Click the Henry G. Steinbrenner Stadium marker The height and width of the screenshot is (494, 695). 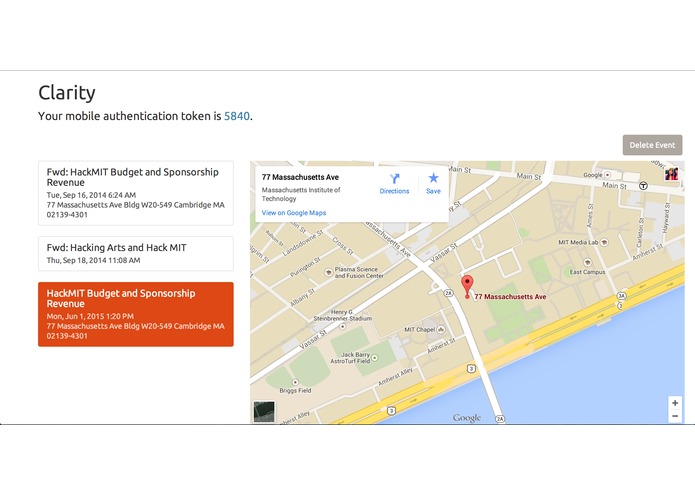click(x=342, y=327)
